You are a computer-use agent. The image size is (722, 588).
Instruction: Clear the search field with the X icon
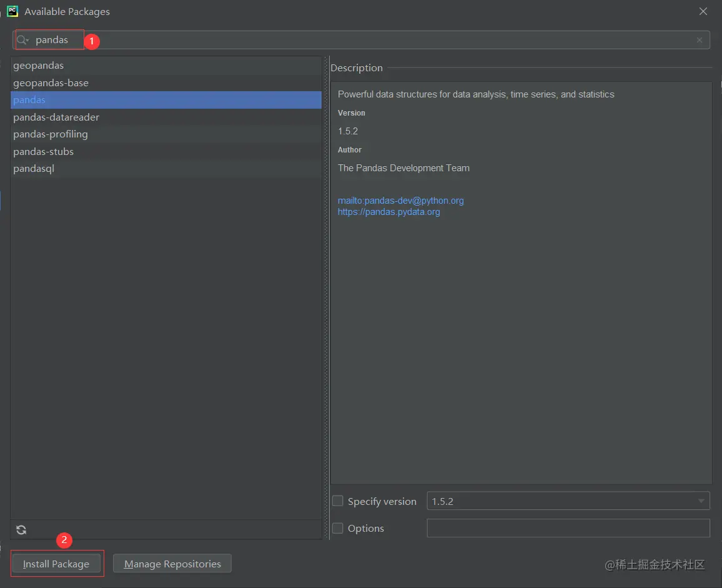coord(700,40)
